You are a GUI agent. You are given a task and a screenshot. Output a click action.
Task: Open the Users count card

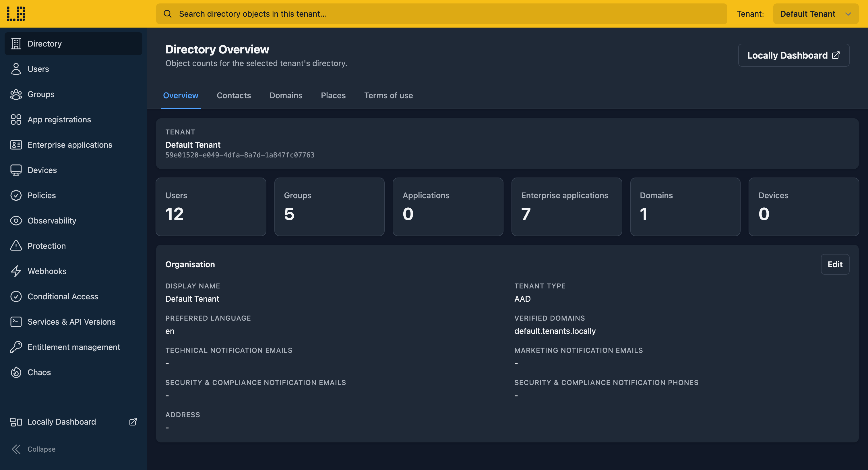(211, 207)
